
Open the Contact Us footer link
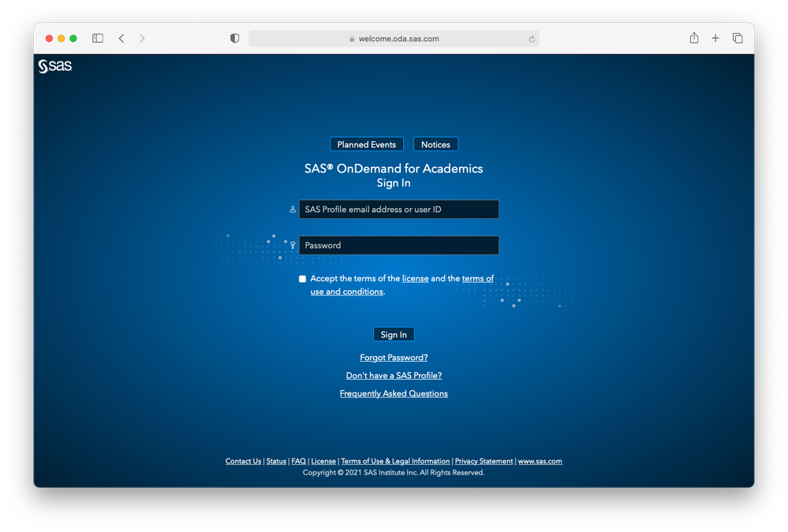tap(243, 461)
